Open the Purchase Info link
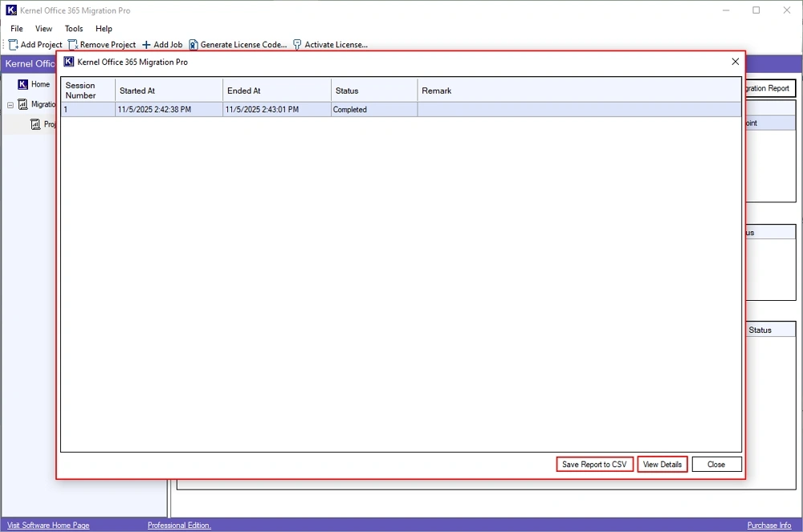803x532 pixels. tap(768, 526)
